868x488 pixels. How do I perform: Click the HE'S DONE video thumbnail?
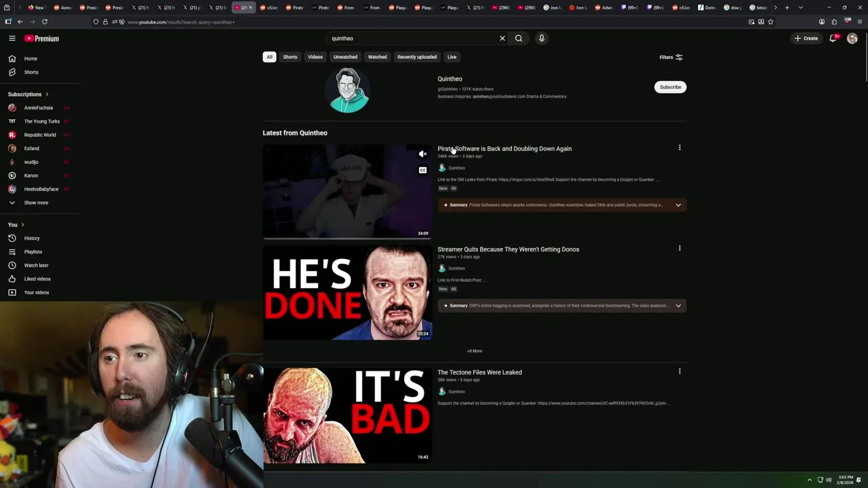tap(347, 293)
